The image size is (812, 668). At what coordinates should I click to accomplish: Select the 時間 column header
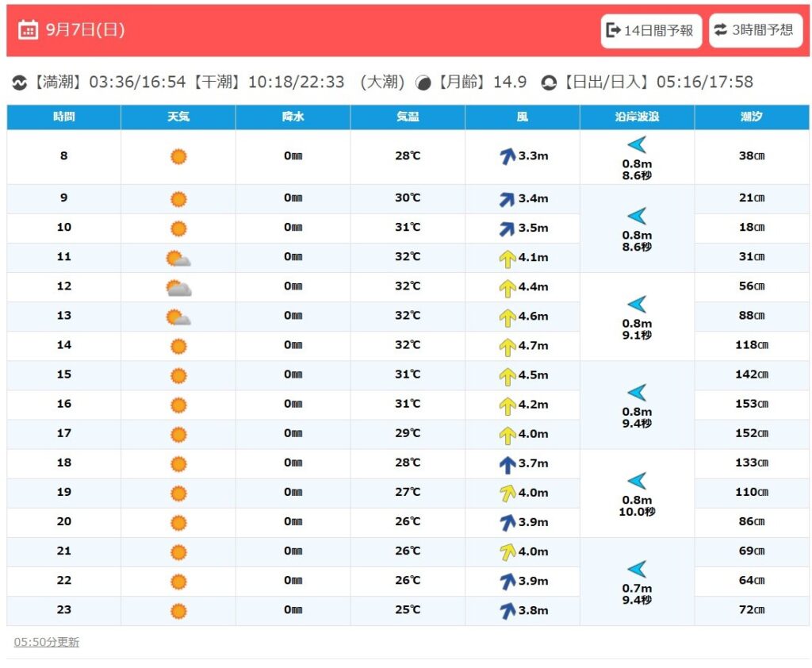[x=63, y=117]
